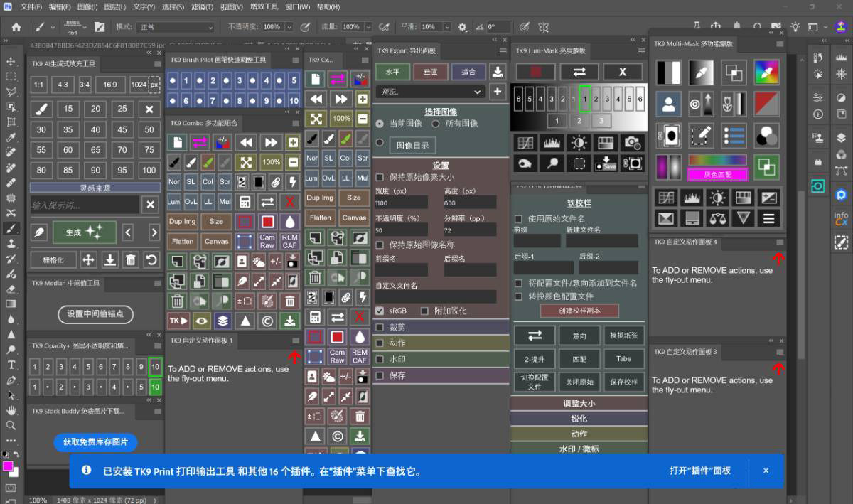Select the Zoom tool in left toolbar
The height and width of the screenshot is (504, 853).
pyautogui.click(x=11, y=425)
